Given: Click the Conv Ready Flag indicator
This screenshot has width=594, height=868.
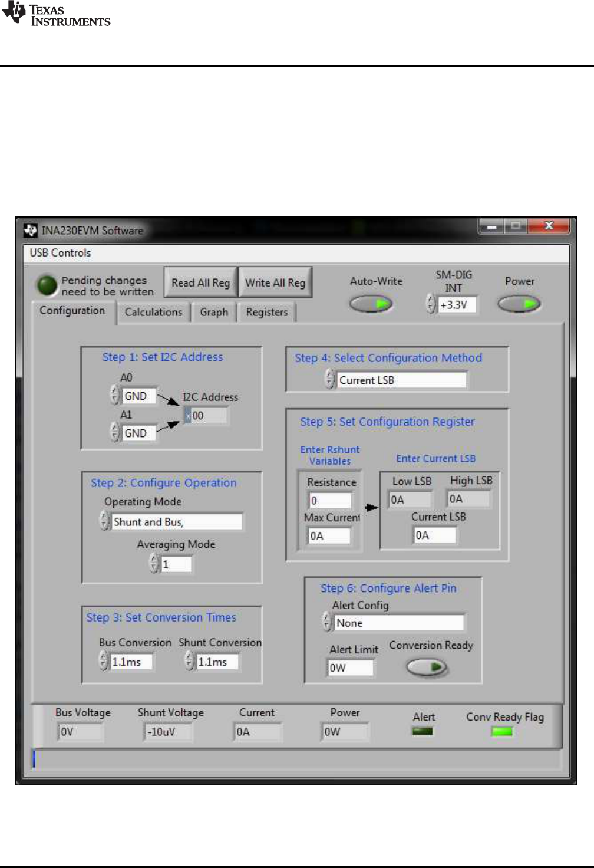Looking at the screenshot, I should click(502, 731).
